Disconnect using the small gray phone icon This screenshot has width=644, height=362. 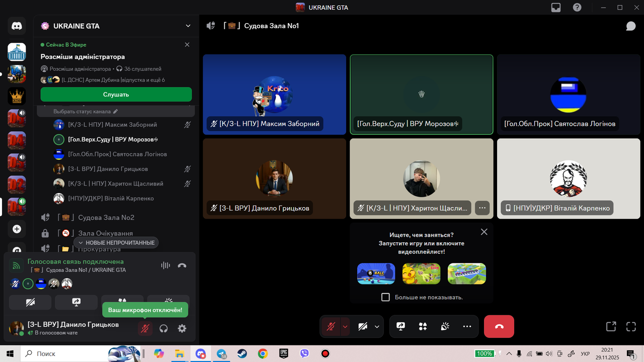tap(182, 265)
